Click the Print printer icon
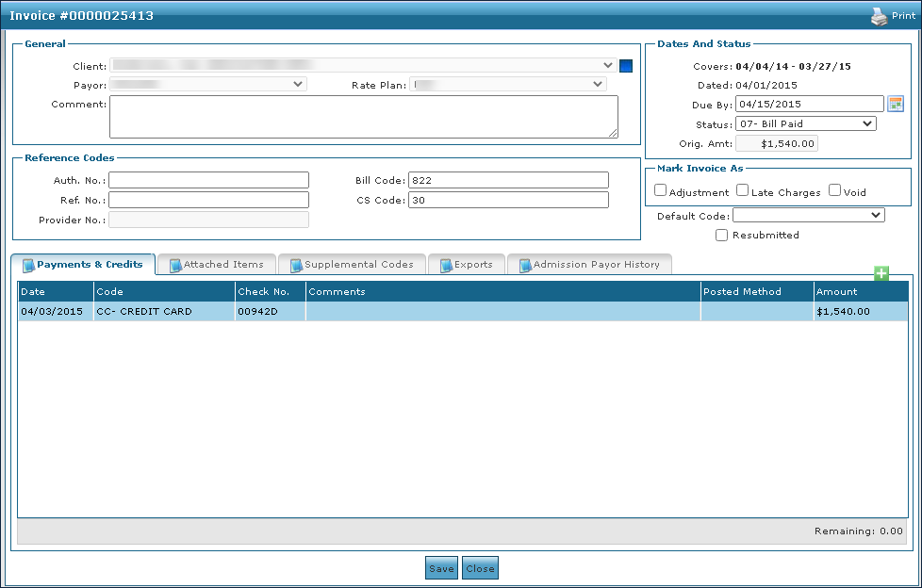Image resolution: width=922 pixels, height=588 pixels. click(x=879, y=16)
